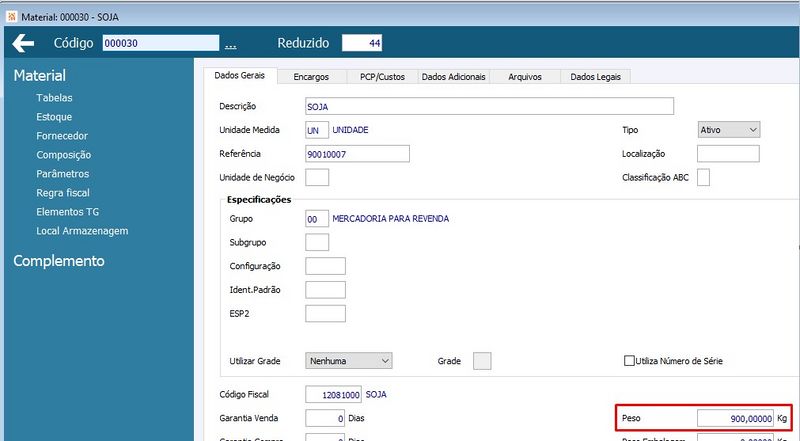Screen dimensions: 800x441
Task: Click the ESP2 input field
Action: (x=325, y=313)
